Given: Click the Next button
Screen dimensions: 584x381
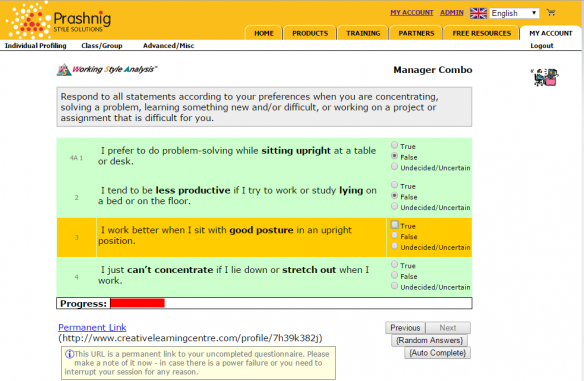Looking at the screenshot, I should pos(448,328).
